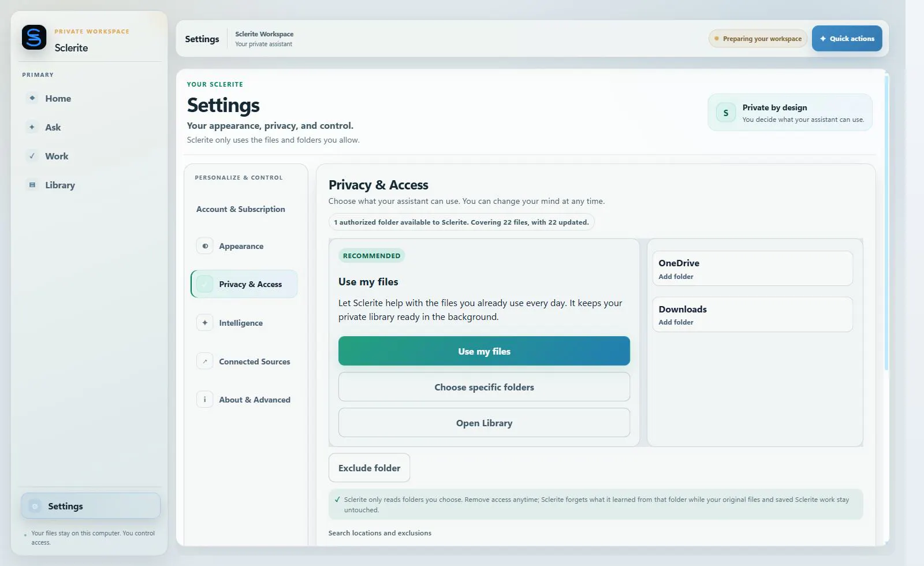
Task: Click the 'Sclerite only reads folders you choose' notice
Action: tap(597, 505)
